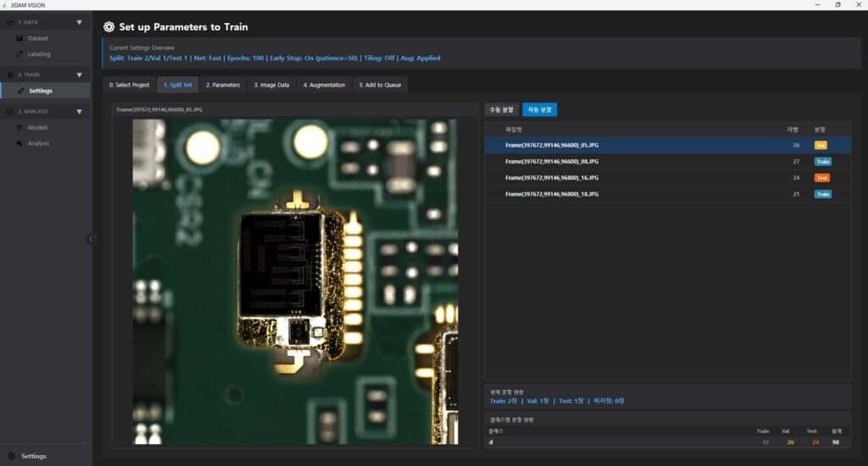Click the Labeling pencil icon
Screen dimensions: 868x466
[x=19, y=54]
